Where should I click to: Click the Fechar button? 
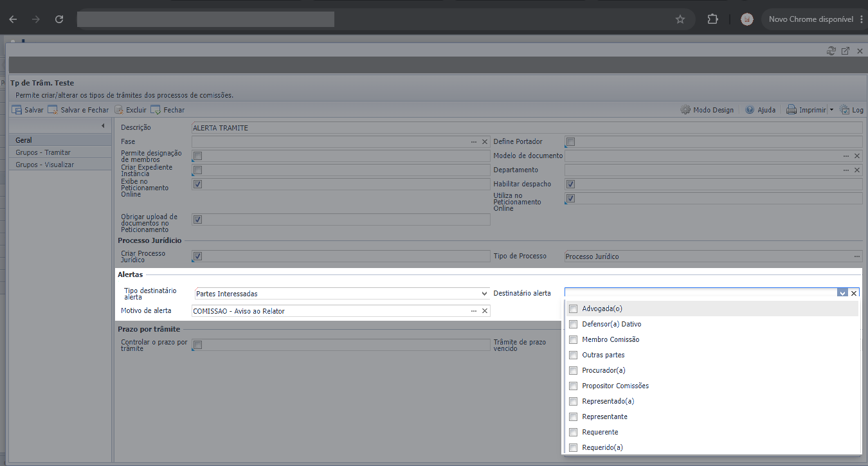pos(167,110)
